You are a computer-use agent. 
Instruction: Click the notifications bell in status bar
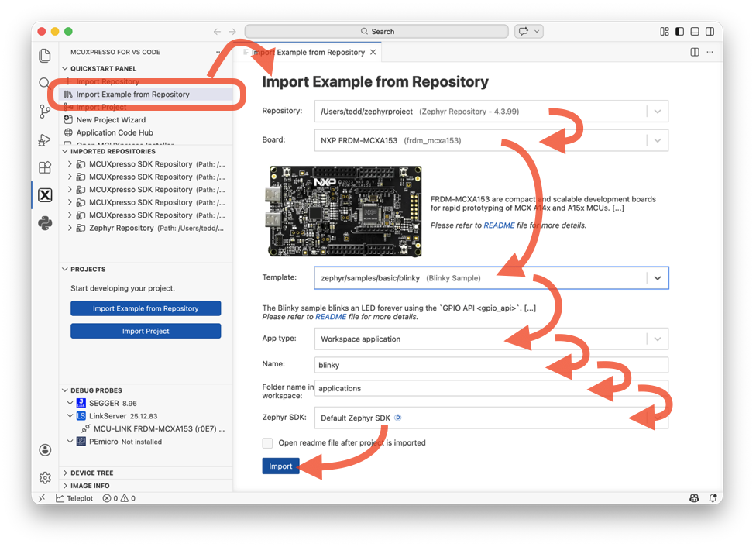712,498
